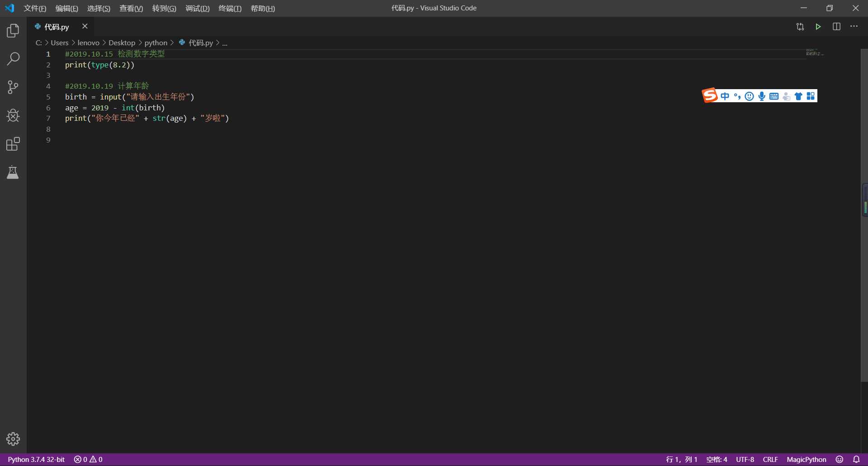Screen dimensions: 868x466
Task: Open notifications bell in status bar
Action: [856, 459]
